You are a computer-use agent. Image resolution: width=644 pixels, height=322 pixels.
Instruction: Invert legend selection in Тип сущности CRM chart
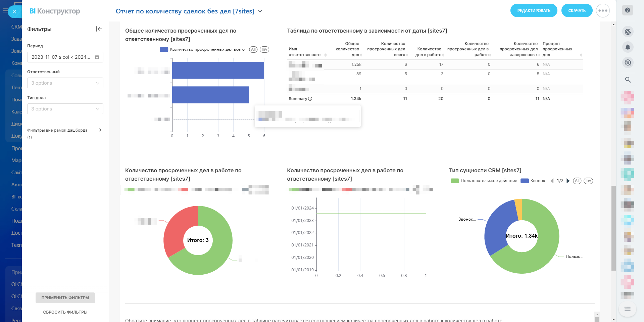tap(588, 181)
